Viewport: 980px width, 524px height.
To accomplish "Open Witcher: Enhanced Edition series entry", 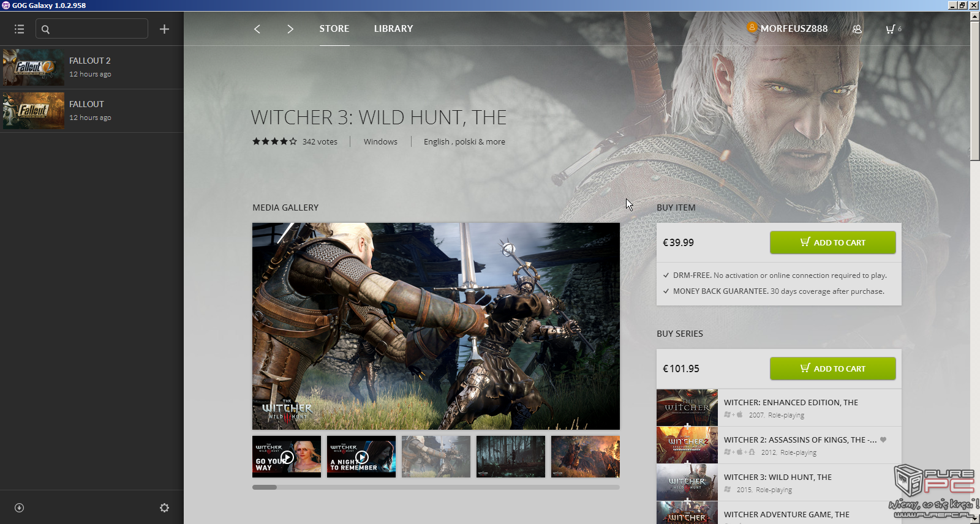I will (x=779, y=408).
